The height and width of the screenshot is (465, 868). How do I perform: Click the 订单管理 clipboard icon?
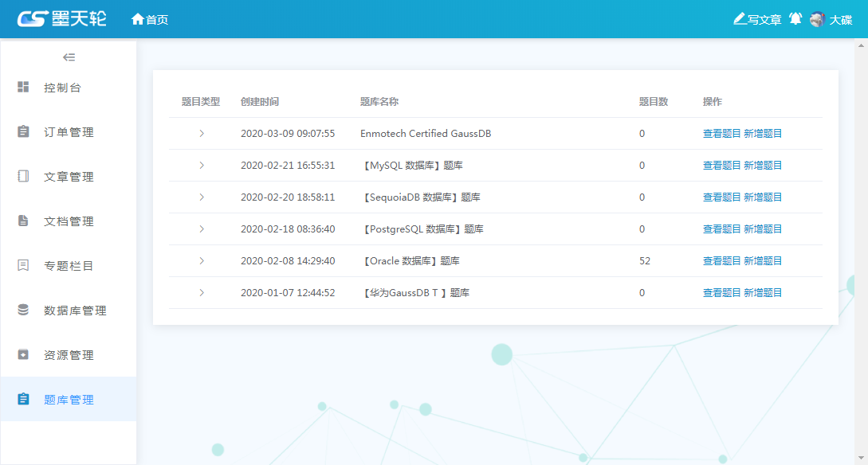click(23, 131)
